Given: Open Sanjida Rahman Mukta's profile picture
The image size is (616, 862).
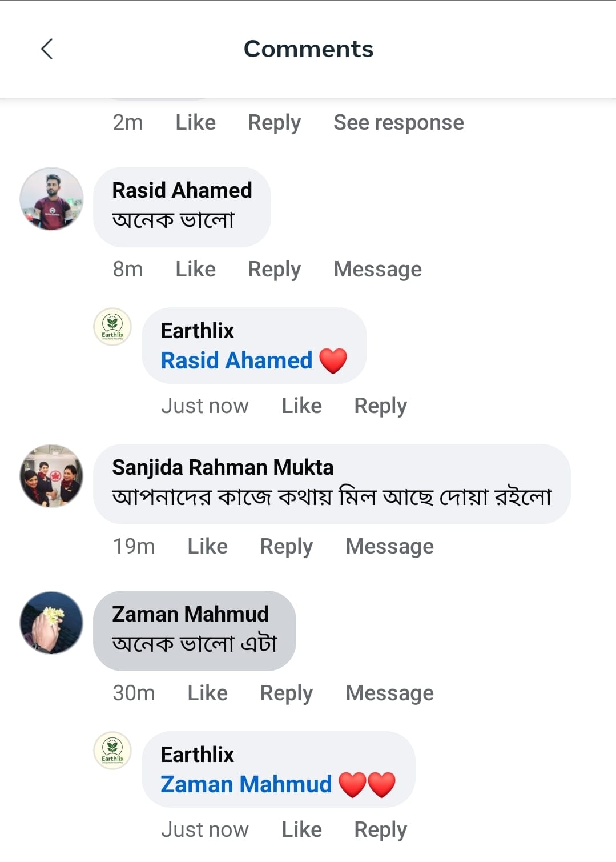Looking at the screenshot, I should [51, 476].
